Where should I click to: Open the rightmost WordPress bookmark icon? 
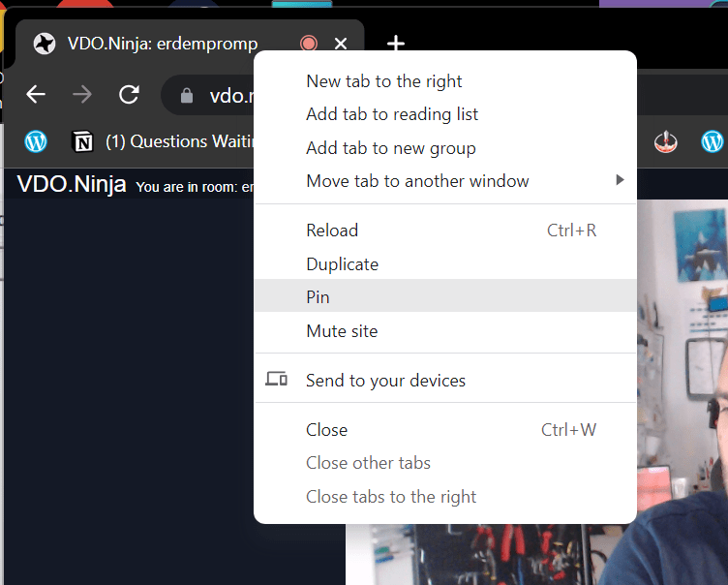click(713, 141)
